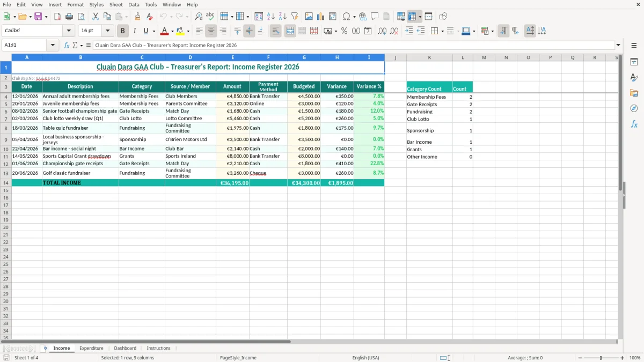Select the Clone Formatting paintbrush

[138, 17]
